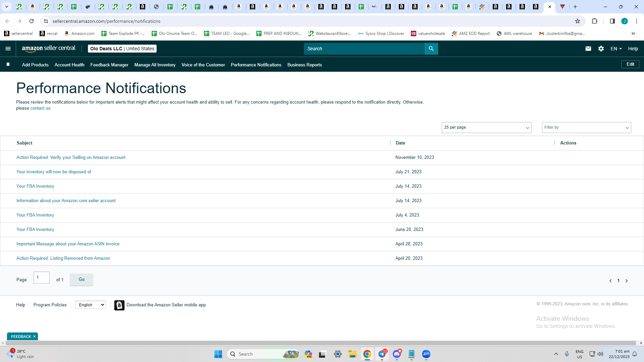Show more bookmarks chevron
Screen dimensions: 644x362
(633, 34)
